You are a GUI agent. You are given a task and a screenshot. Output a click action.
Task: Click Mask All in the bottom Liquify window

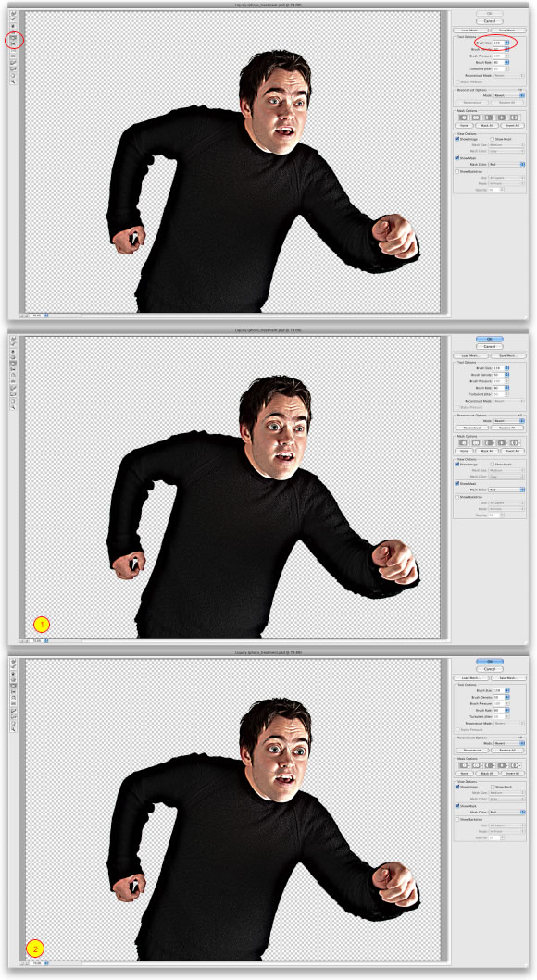[x=487, y=773]
